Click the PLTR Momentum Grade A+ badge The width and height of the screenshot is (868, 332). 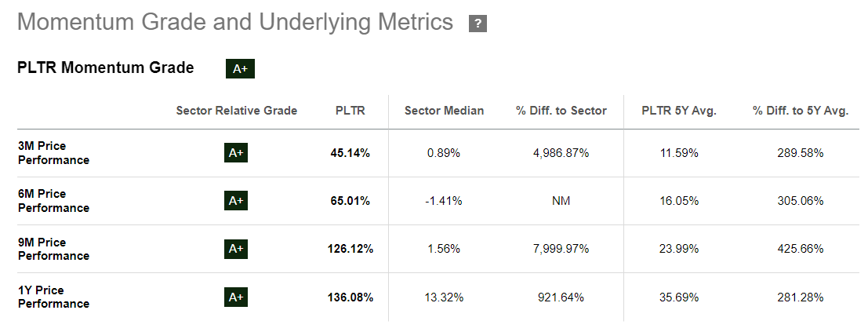click(240, 69)
